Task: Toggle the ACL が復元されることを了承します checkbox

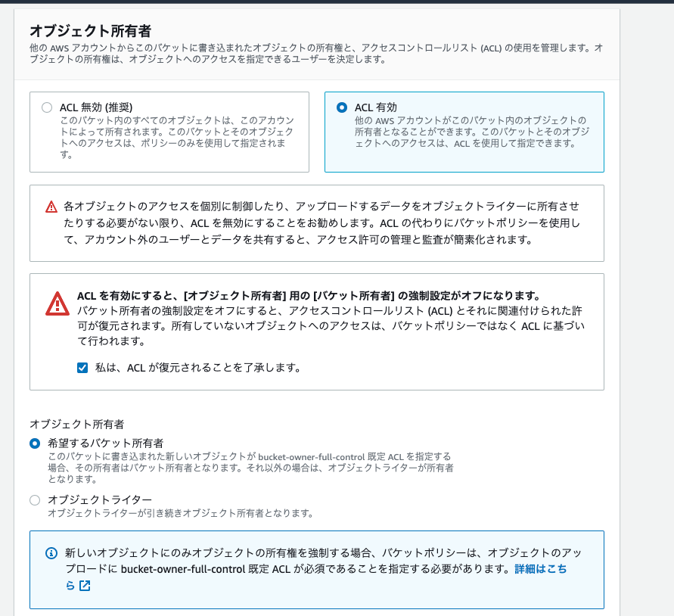Action: 82,368
